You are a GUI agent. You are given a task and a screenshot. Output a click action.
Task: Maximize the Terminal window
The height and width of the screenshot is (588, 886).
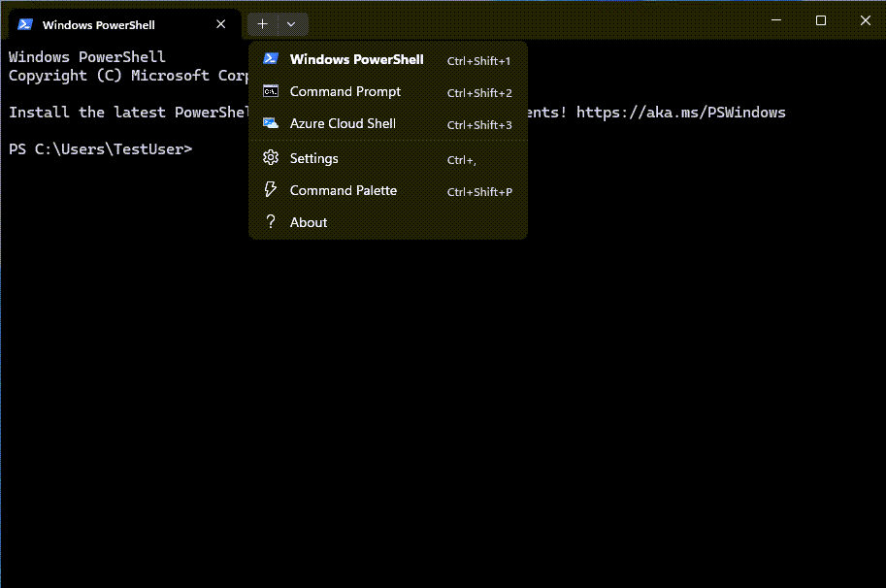pyautogui.click(x=821, y=20)
